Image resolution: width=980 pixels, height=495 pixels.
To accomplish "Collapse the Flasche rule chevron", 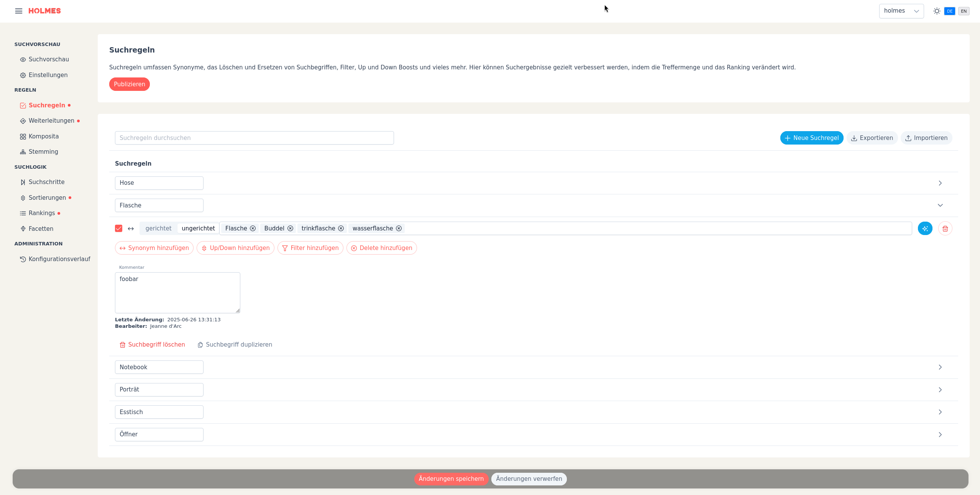I will 940,206.
